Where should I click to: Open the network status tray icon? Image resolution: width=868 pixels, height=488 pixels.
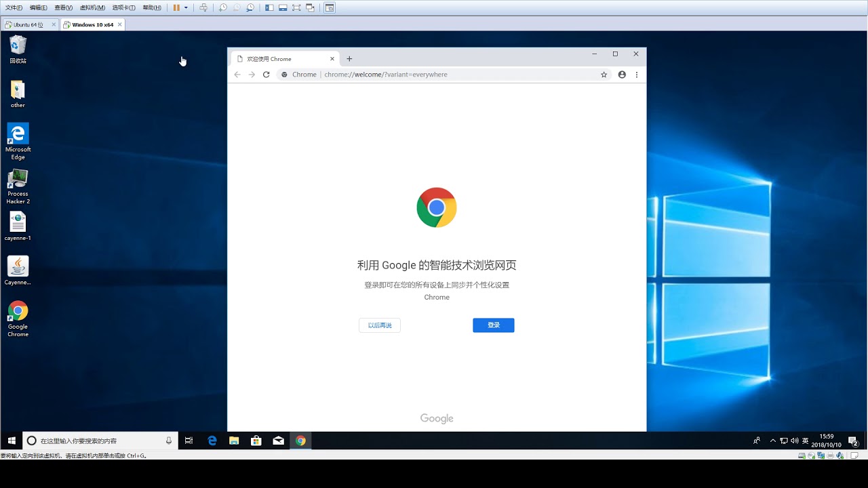click(784, 441)
